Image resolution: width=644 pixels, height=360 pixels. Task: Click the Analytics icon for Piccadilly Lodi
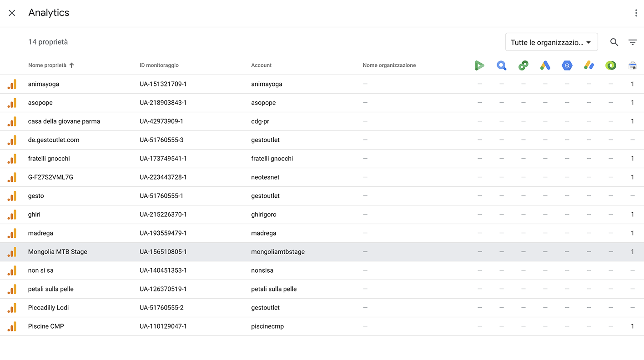click(12, 308)
